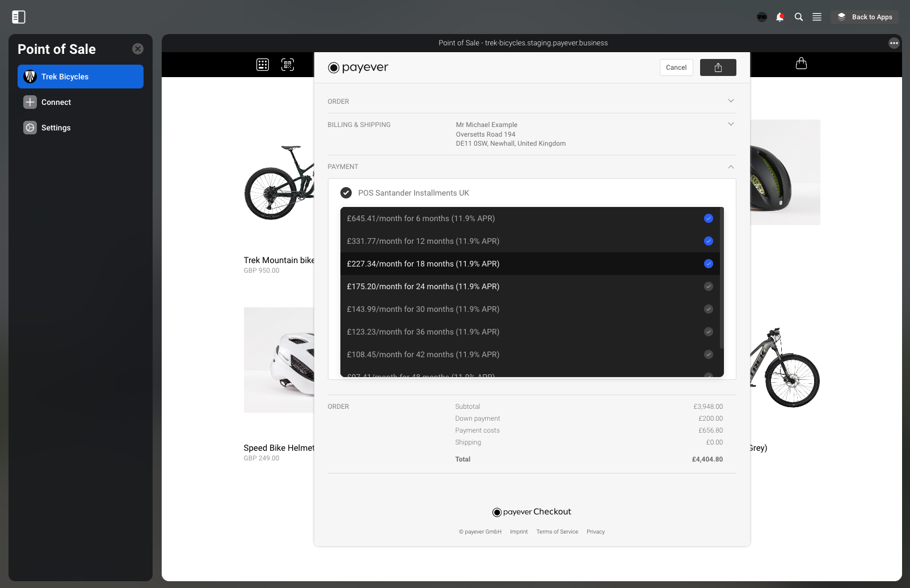
Task: Click Payment costs value £656.80
Action: 711,430
